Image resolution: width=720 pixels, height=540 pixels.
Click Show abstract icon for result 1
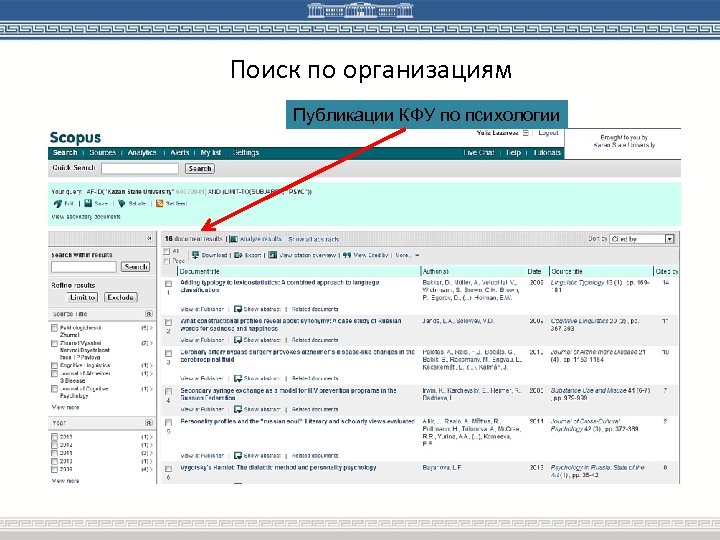(238, 309)
